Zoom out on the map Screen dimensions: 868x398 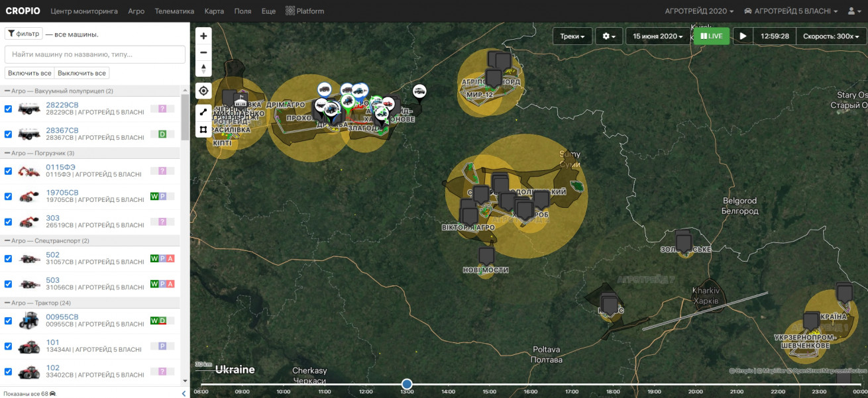203,52
